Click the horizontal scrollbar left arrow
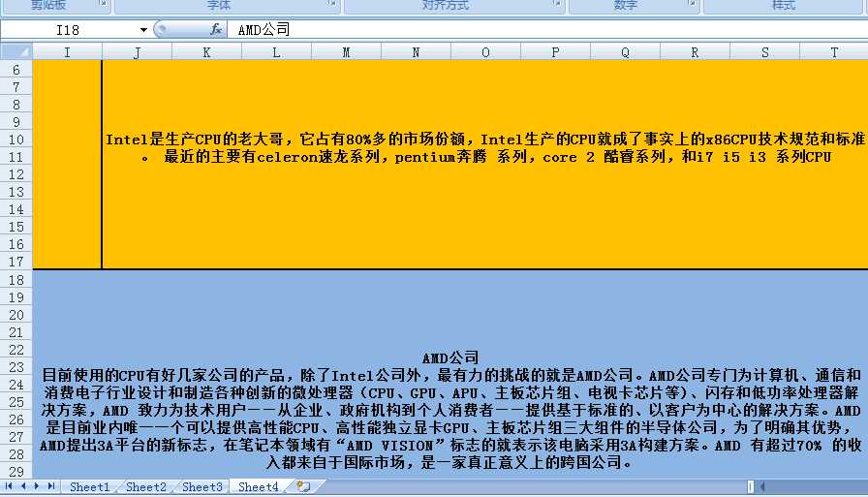 [762, 486]
